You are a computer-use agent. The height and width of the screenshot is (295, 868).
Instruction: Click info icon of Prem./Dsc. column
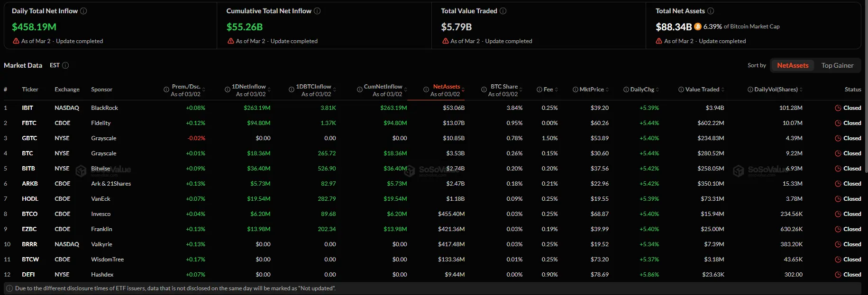[x=166, y=89]
